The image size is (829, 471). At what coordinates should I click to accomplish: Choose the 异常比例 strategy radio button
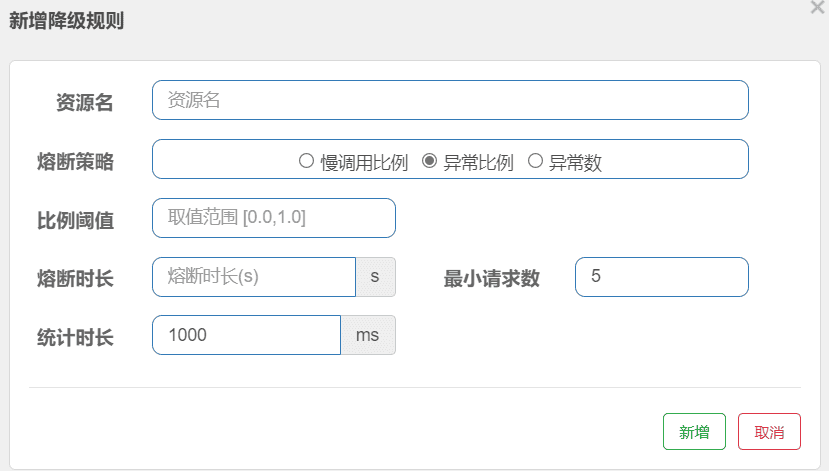pos(430,161)
